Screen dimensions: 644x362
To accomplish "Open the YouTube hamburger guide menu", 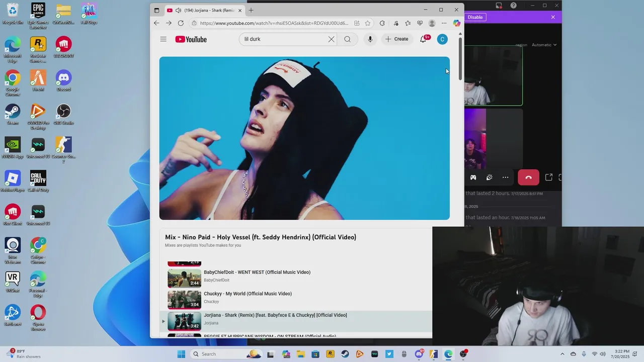I will (163, 39).
